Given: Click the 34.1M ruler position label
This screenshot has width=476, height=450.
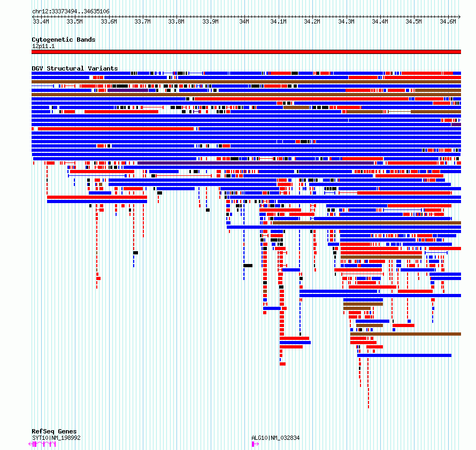Looking at the screenshot, I should pyautogui.click(x=278, y=21).
